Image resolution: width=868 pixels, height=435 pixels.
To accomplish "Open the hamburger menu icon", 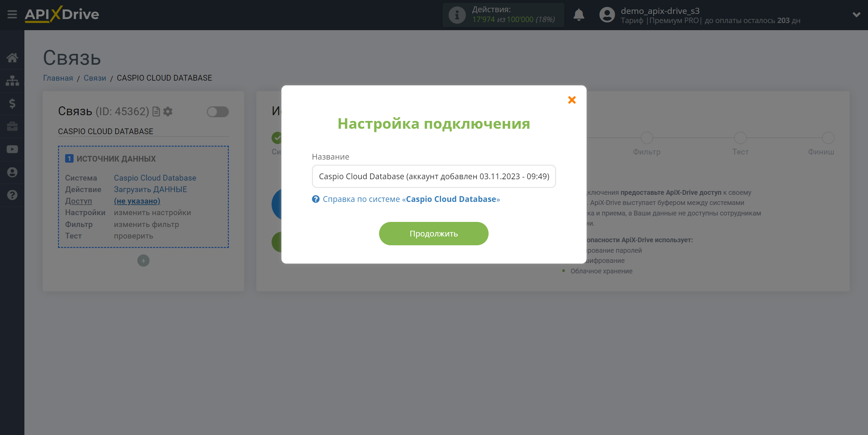I will point(12,15).
